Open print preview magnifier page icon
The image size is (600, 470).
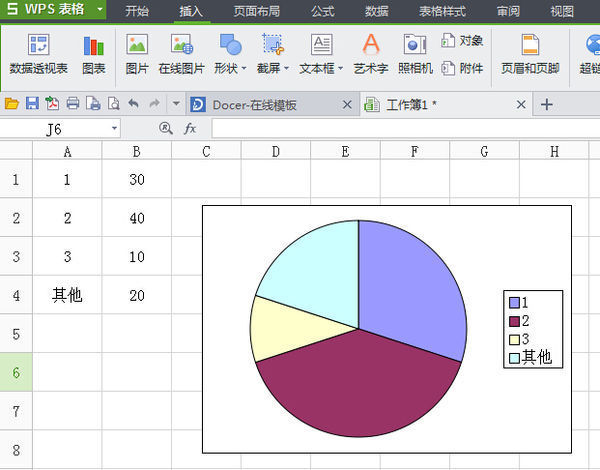(x=114, y=103)
